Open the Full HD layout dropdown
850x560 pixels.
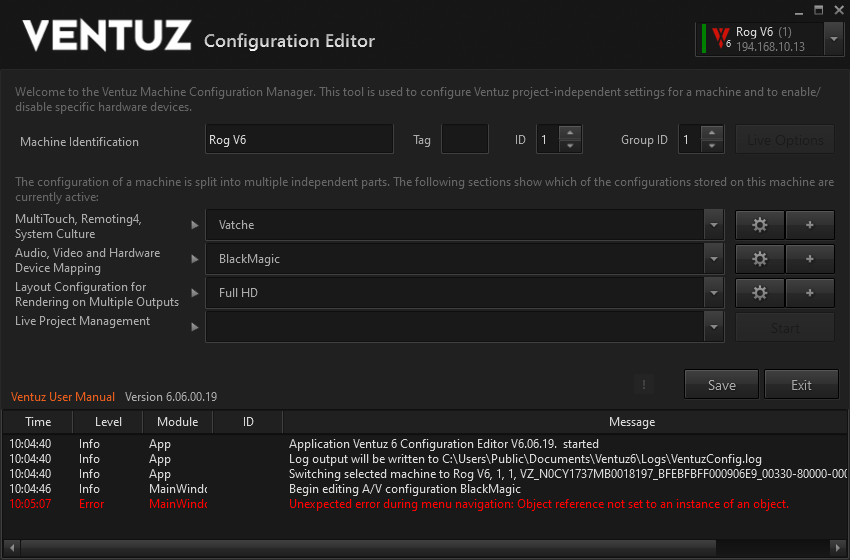point(713,294)
